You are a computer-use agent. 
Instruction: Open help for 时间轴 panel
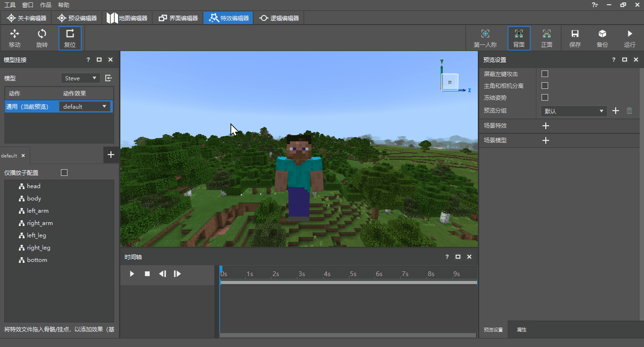[x=447, y=257]
